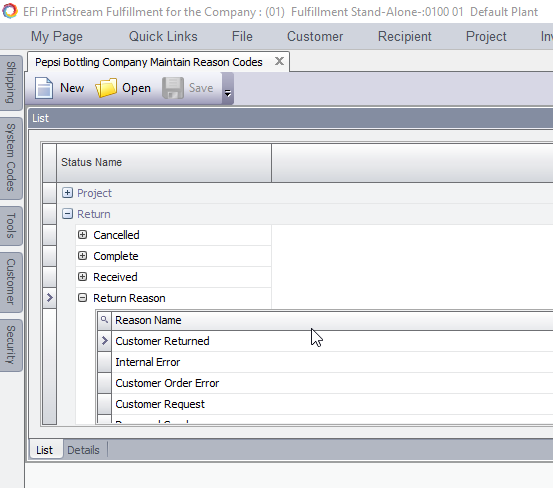Open the Customer side panel

click(x=11, y=282)
